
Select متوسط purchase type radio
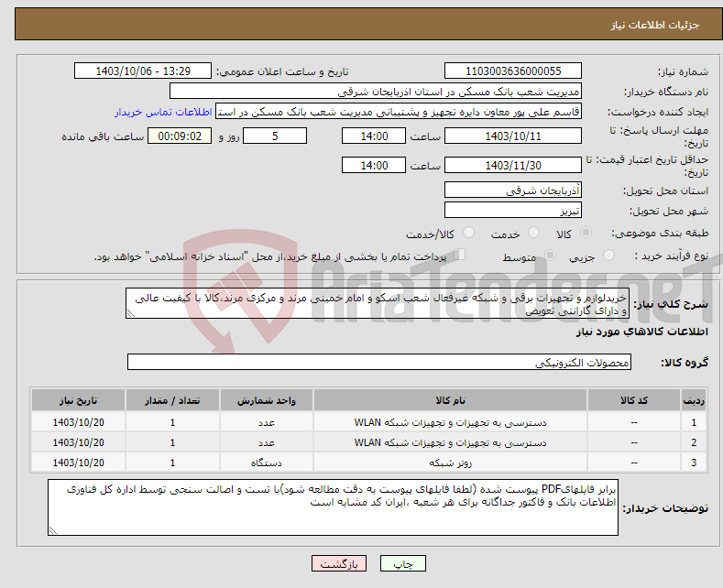550,256
